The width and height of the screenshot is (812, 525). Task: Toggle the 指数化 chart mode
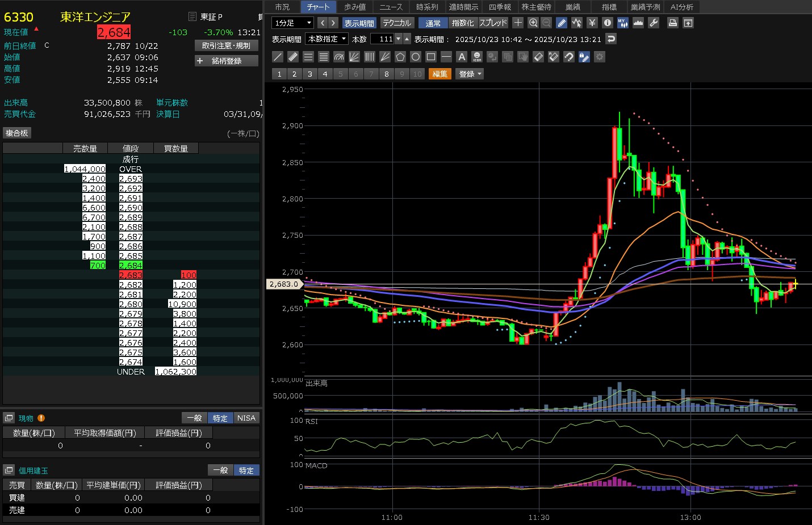pos(463,23)
